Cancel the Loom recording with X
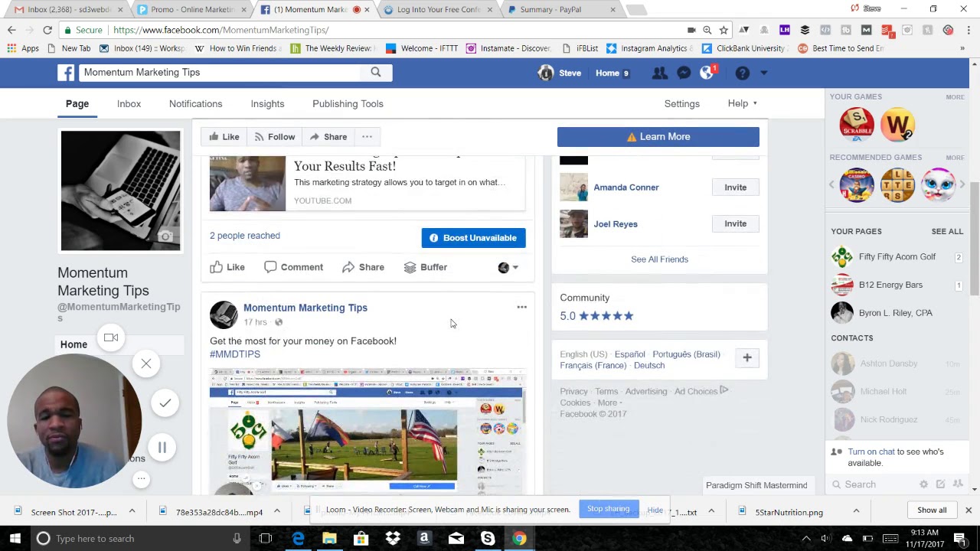This screenshot has width=980, height=551. pyautogui.click(x=146, y=364)
